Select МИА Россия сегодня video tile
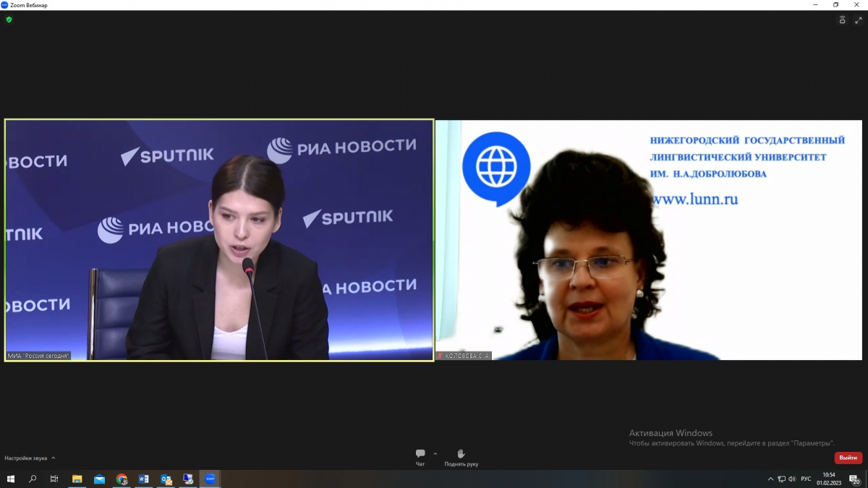Viewport: 868px width, 488px height. pyautogui.click(x=219, y=240)
